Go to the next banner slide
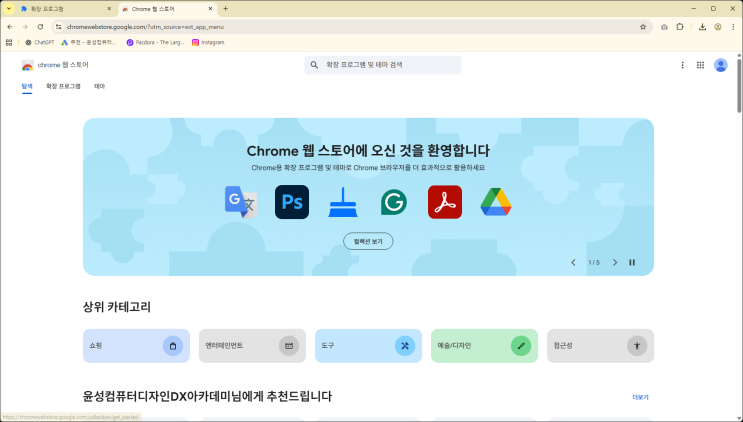743x422 pixels. 615,263
